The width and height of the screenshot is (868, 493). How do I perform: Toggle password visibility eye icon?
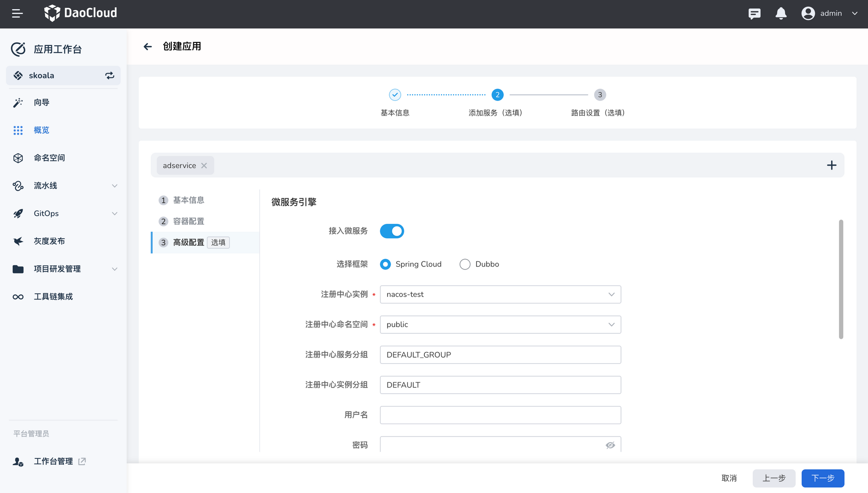610,445
